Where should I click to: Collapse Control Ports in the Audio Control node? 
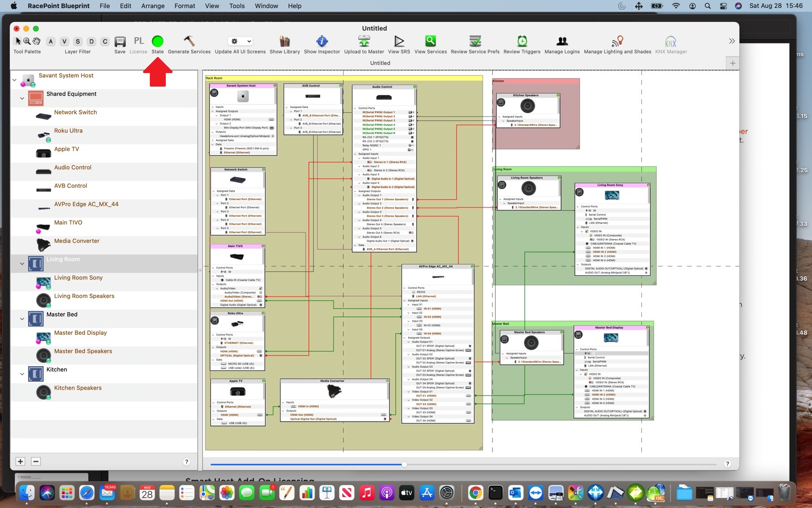pyautogui.click(x=355, y=108)
